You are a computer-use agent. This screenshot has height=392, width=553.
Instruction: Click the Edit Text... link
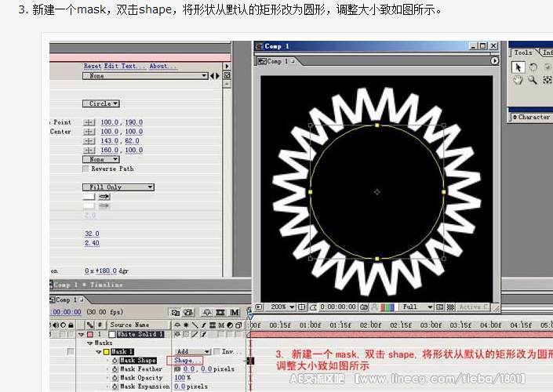pyautogui.click(x=124, y=66)
